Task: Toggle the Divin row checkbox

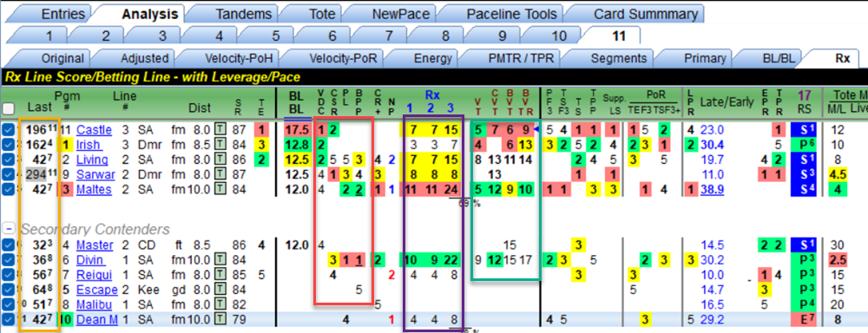Action: (9, 259)
